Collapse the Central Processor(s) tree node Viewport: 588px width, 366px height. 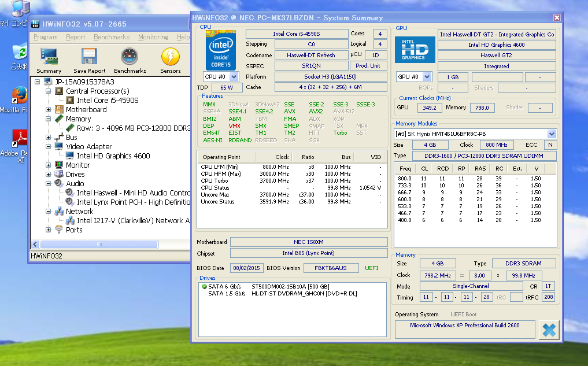[x=49, y=91]
